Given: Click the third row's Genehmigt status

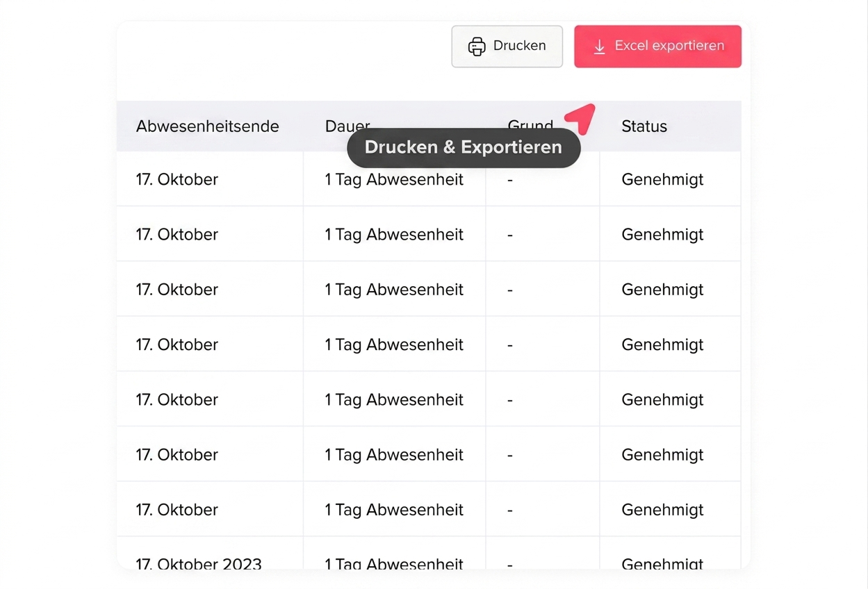Looking at the screenshot, I should tap(662, 290).
